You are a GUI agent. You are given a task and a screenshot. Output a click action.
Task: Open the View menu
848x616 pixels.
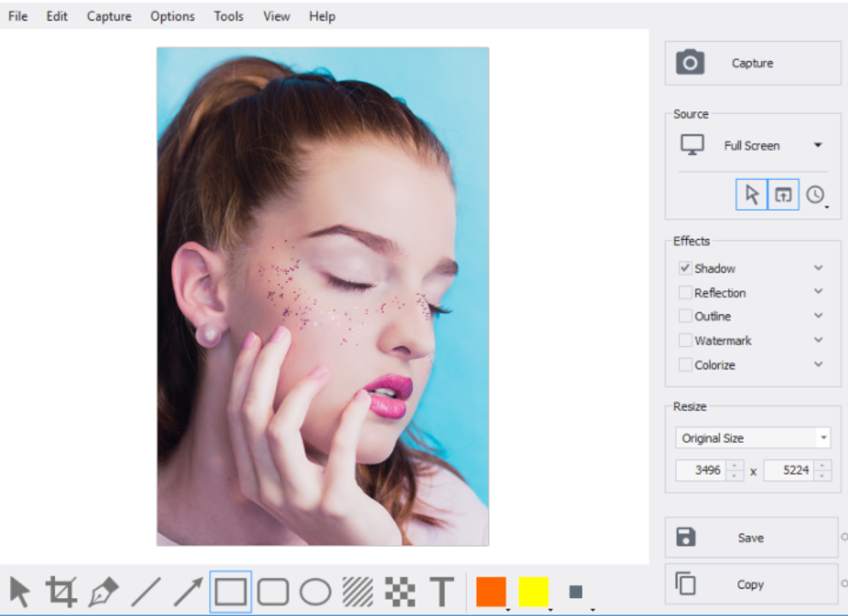(277, 16)
